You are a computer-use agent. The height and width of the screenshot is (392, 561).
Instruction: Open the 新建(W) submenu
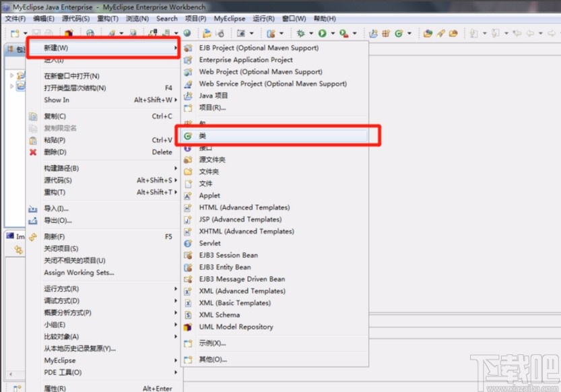103,48
